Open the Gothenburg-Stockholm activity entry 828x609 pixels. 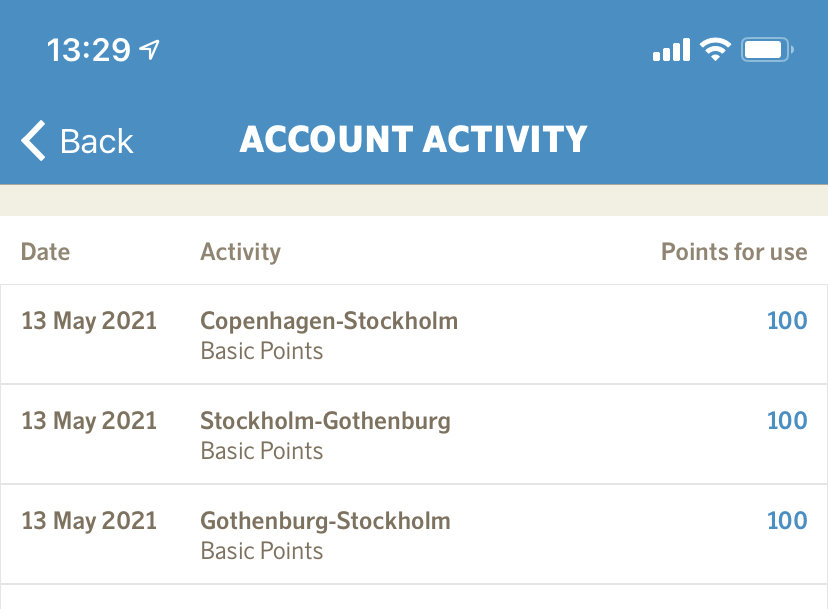(x=325, y=521)
